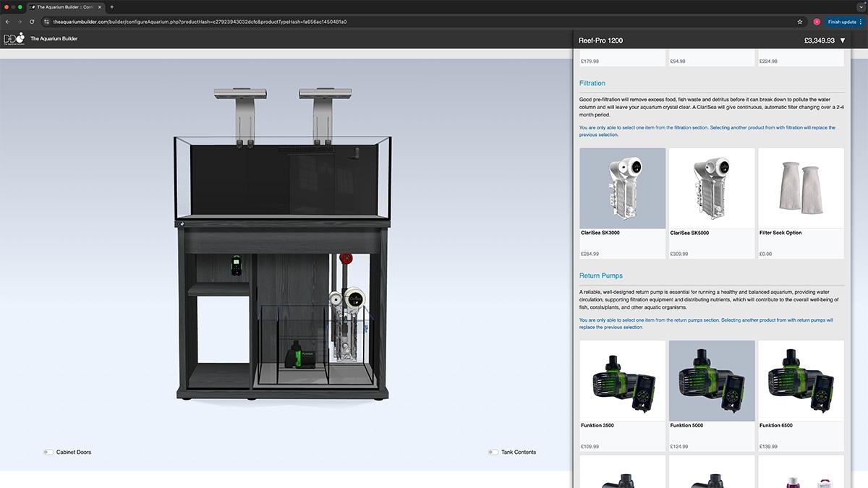
Task: Reload the page using the refresh icon
Action: pos(32,22)
